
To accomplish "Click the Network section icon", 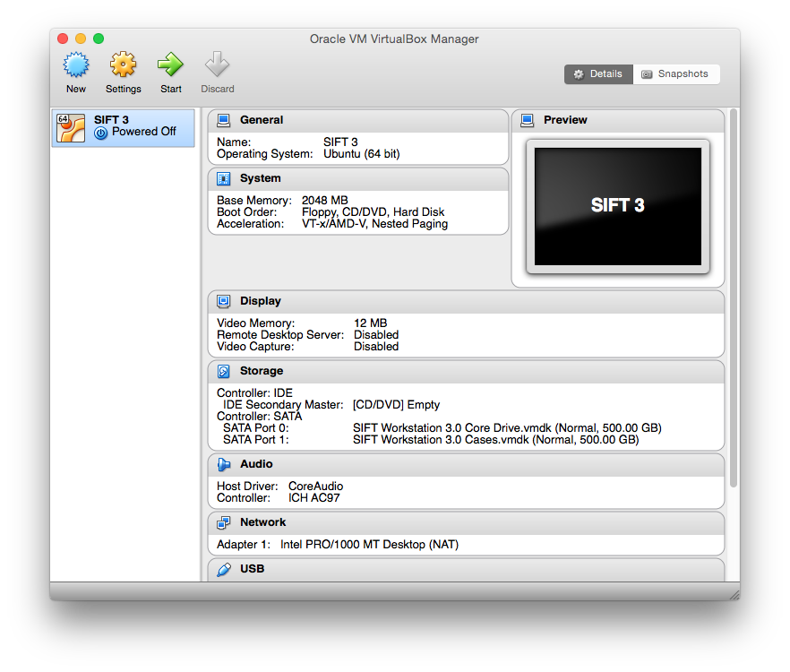I will click(x=224, y=522).
